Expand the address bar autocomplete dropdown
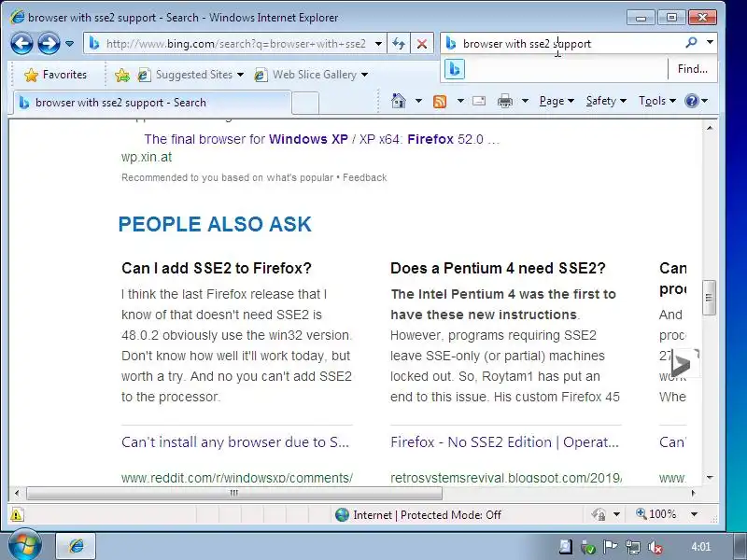This screenshot has height=560, width=747. click(x=378, y=44)
